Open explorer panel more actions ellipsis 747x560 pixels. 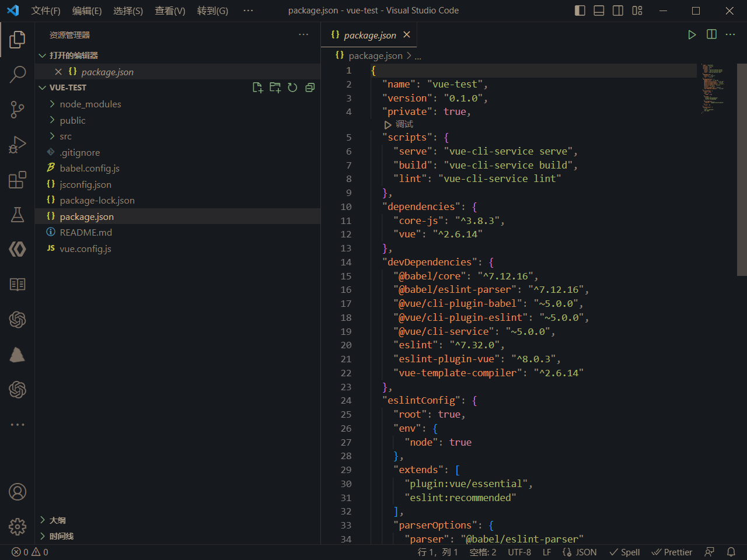click(303, 35)
